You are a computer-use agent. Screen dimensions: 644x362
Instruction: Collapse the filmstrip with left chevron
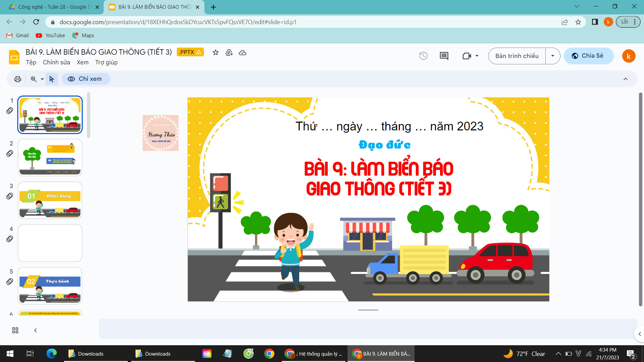click(36, 330)
